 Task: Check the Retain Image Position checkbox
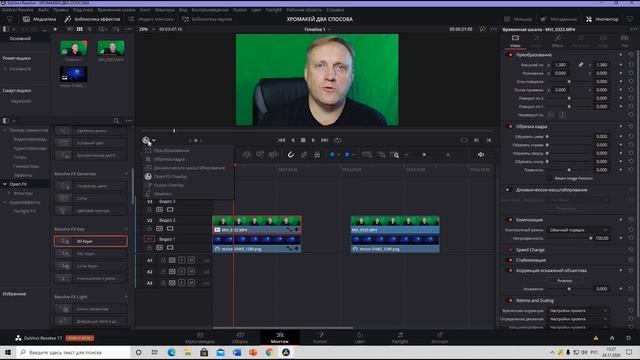point(549,178)
